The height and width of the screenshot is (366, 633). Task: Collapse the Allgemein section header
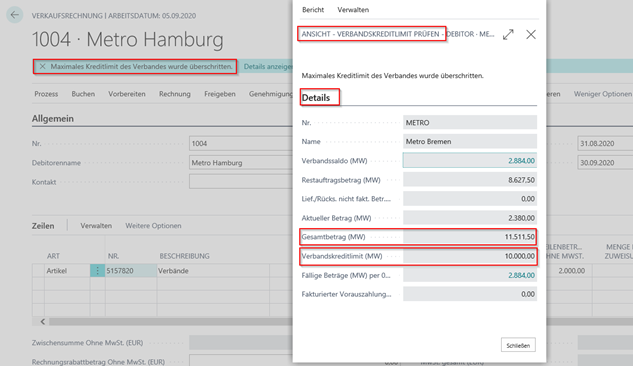tap(53, 119)
